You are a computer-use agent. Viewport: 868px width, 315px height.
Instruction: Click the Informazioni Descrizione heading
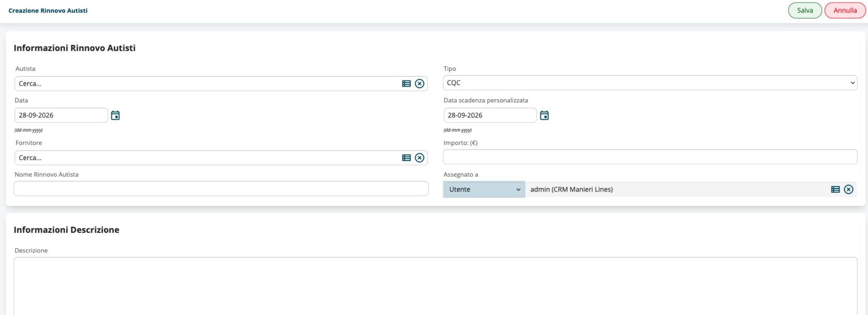(x=66, y=230)
